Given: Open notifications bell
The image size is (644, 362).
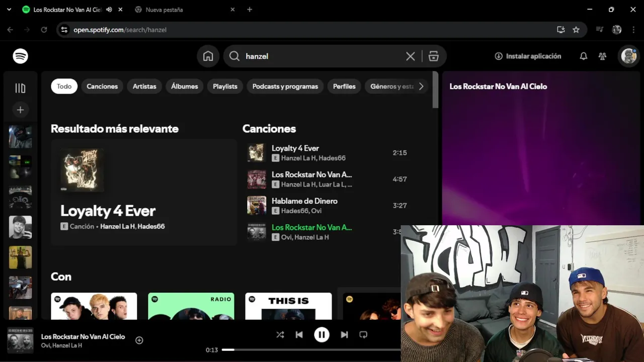Looking at the screenshot, I should pyautogui.click(x=584, y=56).
